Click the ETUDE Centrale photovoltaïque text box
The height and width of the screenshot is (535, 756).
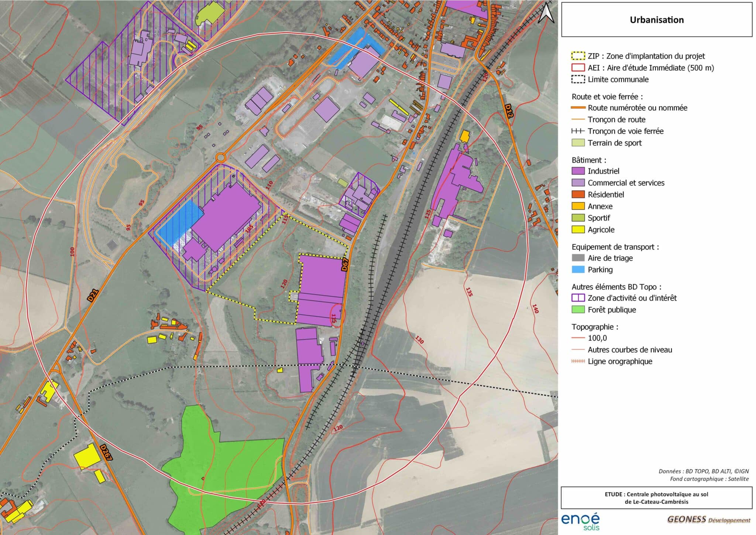656,498
